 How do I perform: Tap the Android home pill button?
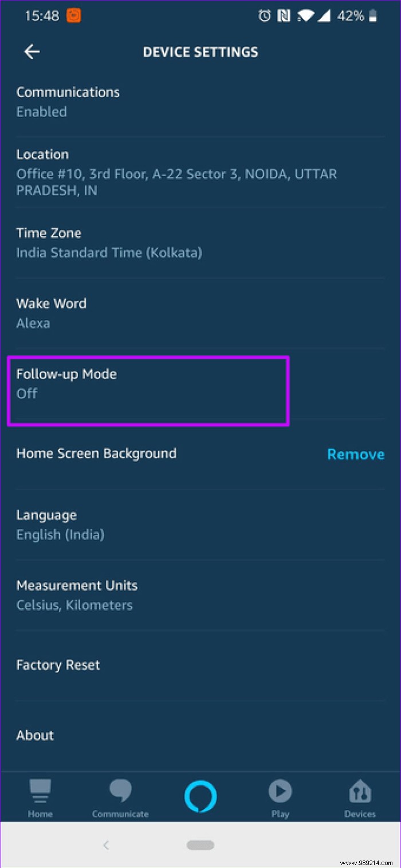pyautogui.click(x=200, y=845)
